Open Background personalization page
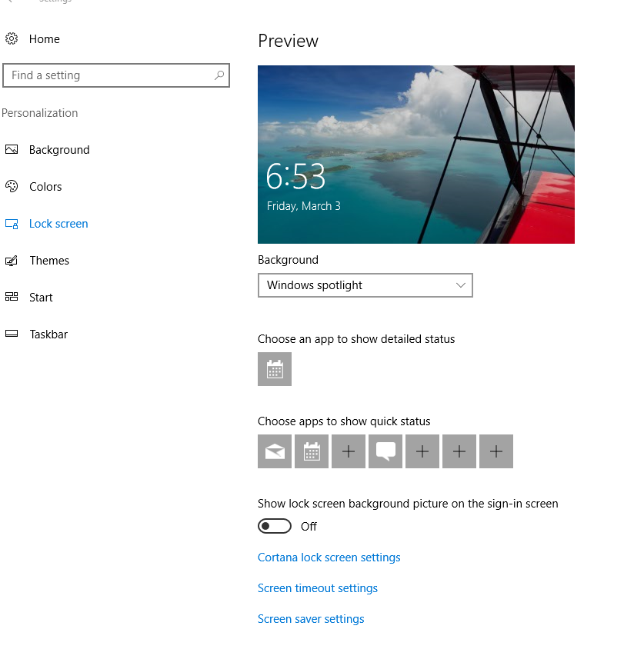 point(59,150)
